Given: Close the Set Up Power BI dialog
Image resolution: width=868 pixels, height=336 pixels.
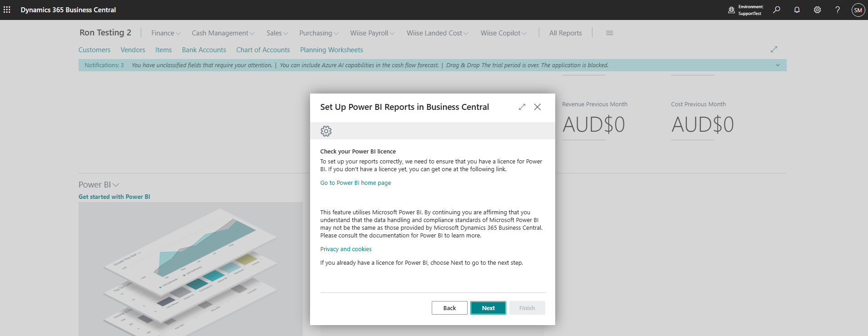Looking at the screenshot, I should point(538,107).
